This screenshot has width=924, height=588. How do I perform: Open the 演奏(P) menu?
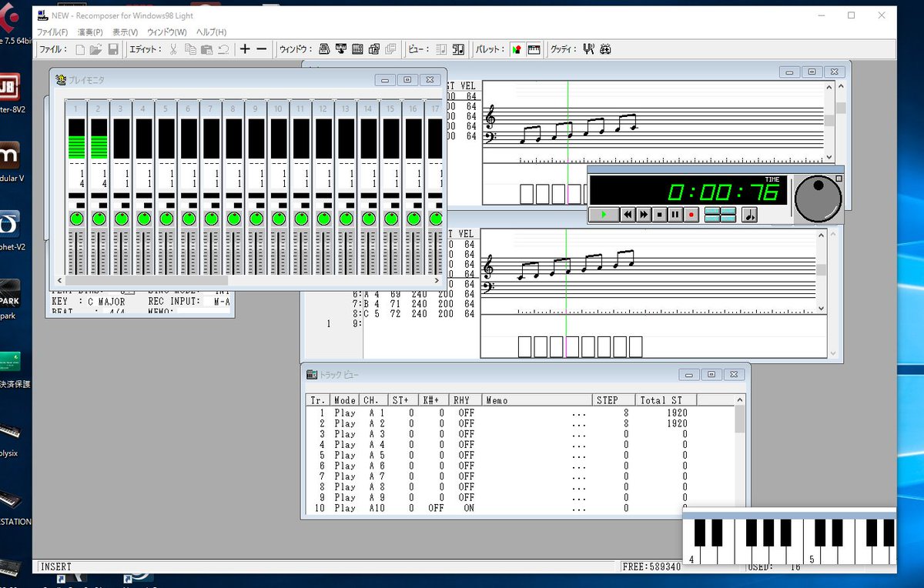[89, 32]
